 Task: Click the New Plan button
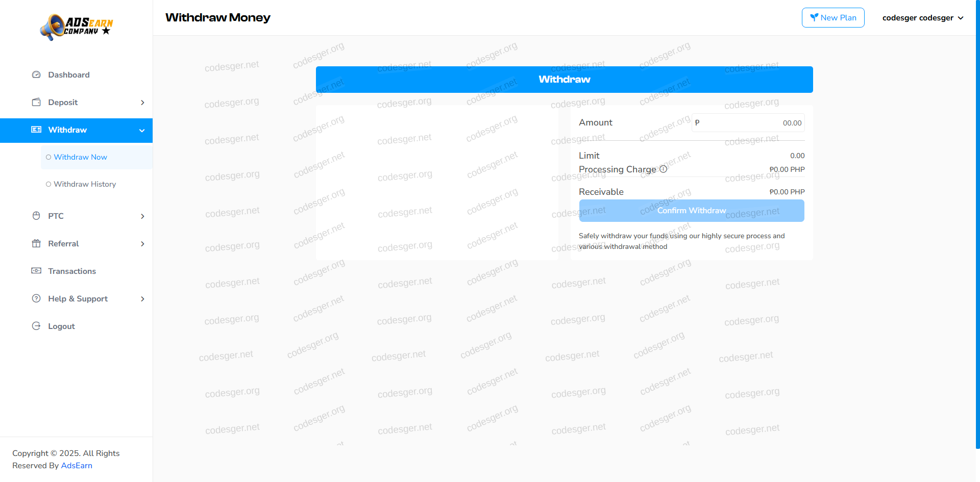click(x=833, y=18)
